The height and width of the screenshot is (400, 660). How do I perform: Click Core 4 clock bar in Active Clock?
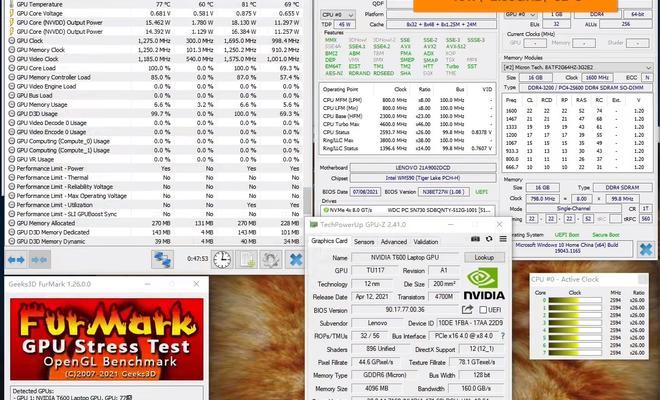(x=575, y=330)
